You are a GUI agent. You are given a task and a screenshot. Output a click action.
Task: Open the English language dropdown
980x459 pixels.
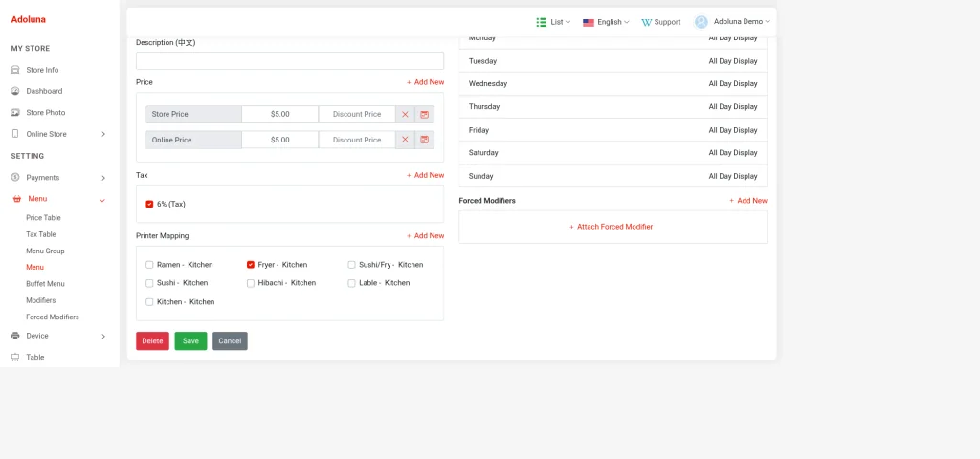tap(606, 22)
